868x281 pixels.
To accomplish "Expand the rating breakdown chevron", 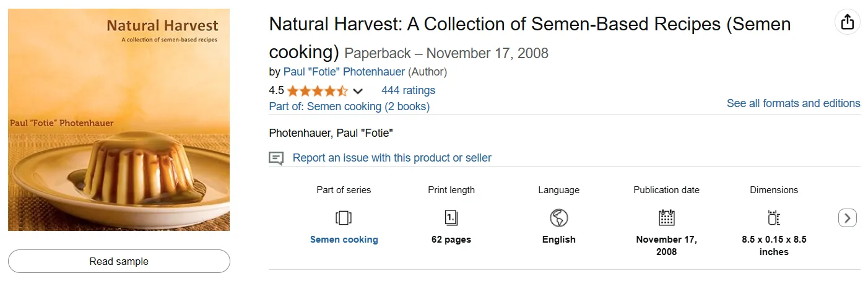I will click(x=357, y=92).
